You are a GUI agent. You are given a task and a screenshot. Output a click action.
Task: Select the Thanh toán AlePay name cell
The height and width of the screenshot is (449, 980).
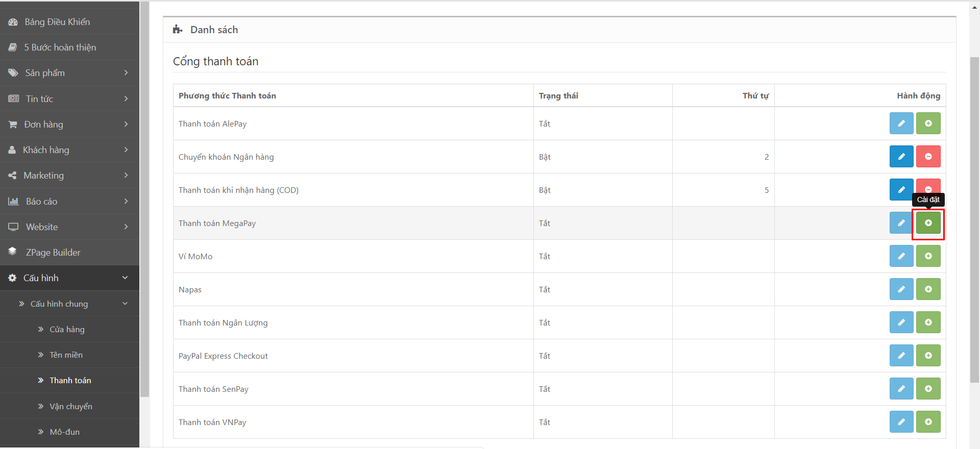click(353, 123)
